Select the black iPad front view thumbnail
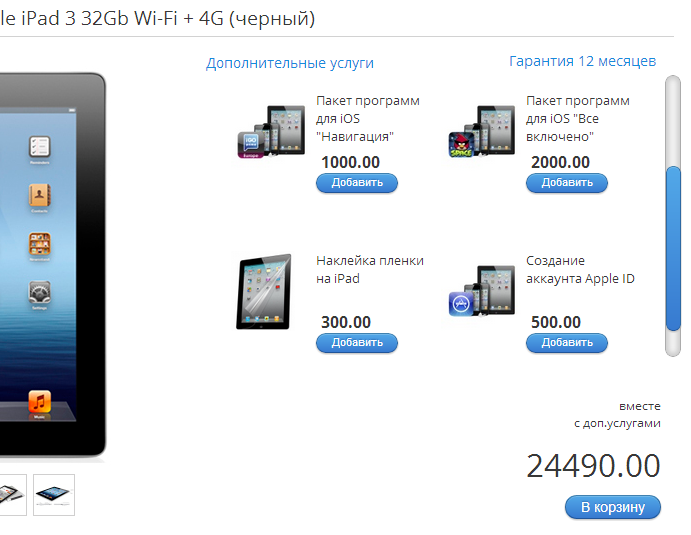Viewport: 691px width, 535px height. click(54, 494)
